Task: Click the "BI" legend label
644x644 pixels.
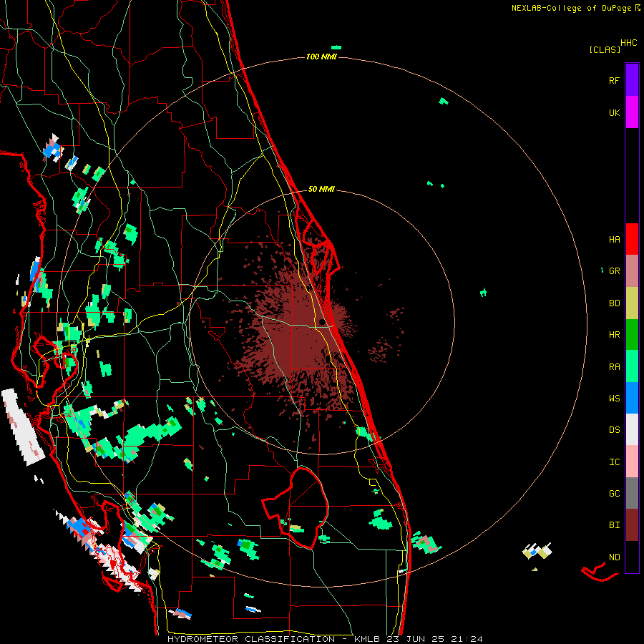Action: pyautogui.click(x=614, y=525)
